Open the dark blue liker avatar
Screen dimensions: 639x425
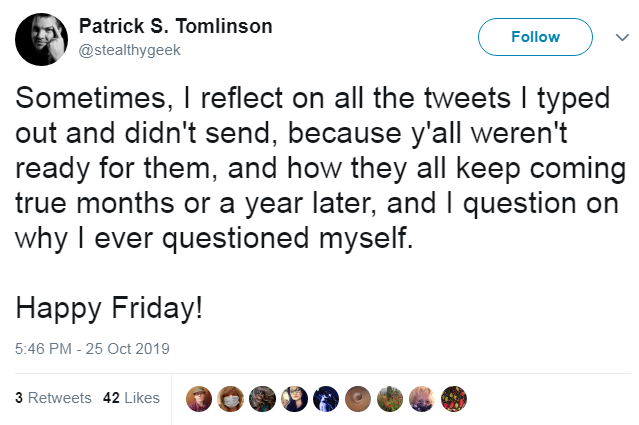[x=326, y=399]
